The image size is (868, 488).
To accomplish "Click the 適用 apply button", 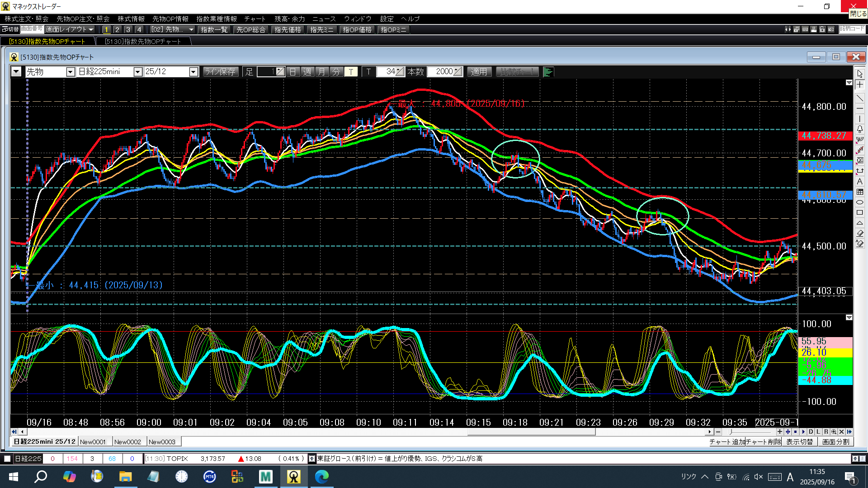I will coord(479,72).
